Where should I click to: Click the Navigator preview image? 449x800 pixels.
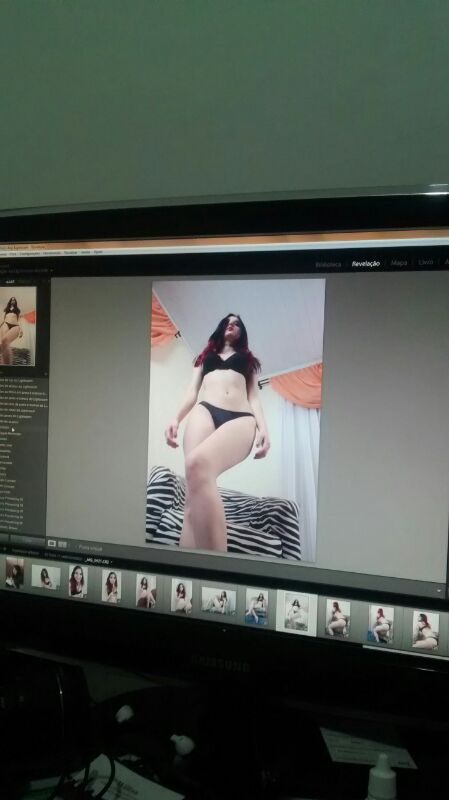click(17, 326)
